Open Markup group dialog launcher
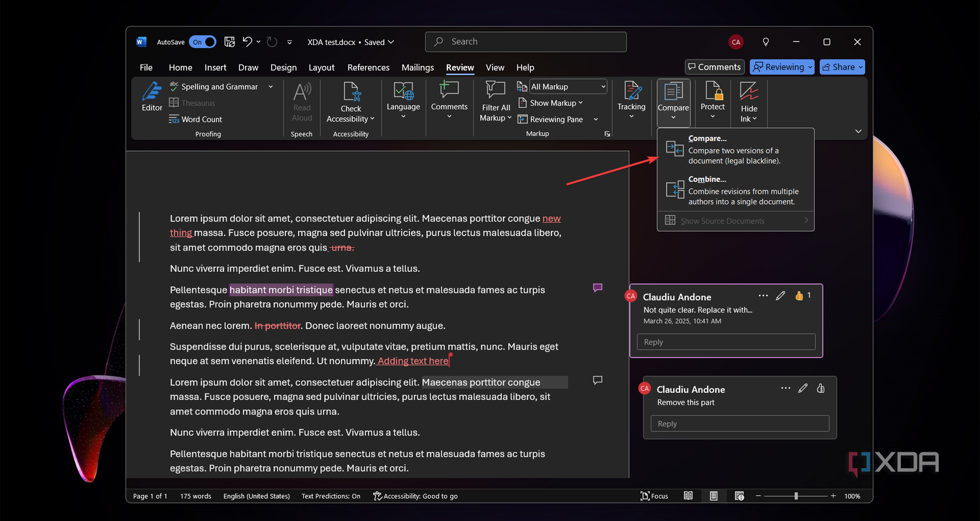Screen dimensions: 980x521 tap(607, 133)
